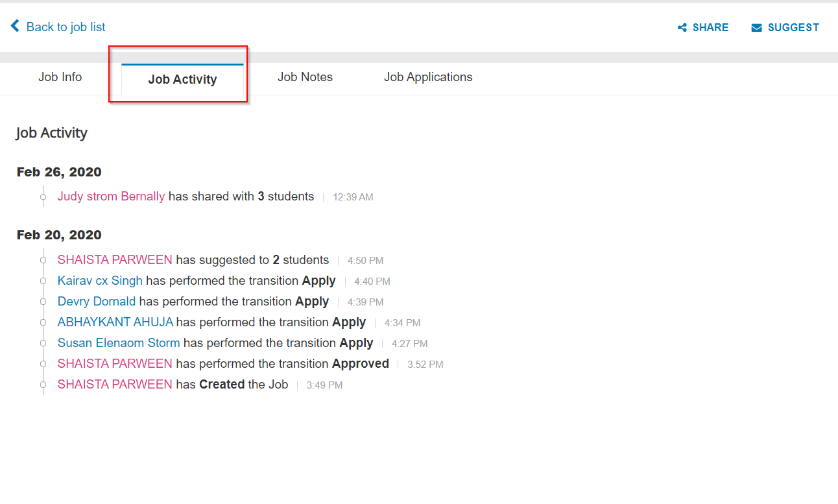Click timeline marker for Judy's share entry
Image resolution: width=838 pixels, height=504 pixels.
click(43, 197)
